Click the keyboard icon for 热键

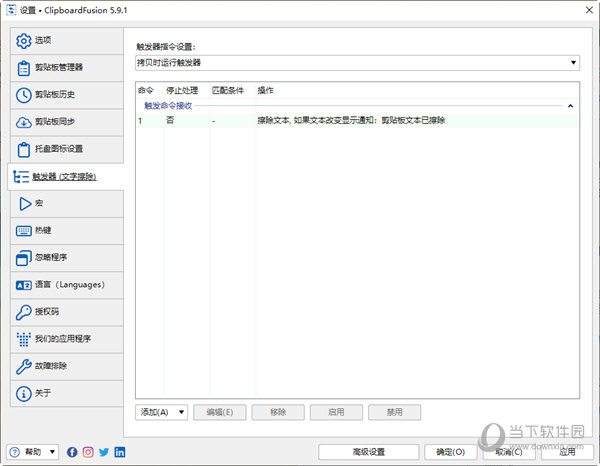coord(23,231)
